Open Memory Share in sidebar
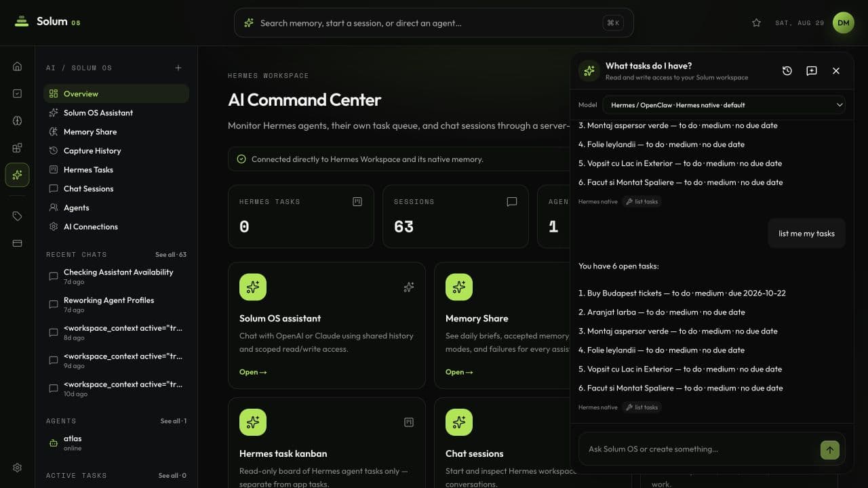This screenshot has width=868, height=488. [116, 131]
